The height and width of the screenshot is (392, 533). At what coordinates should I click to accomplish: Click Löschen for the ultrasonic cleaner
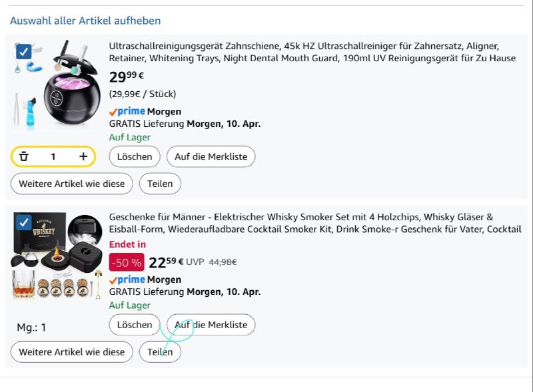[135, 156]
